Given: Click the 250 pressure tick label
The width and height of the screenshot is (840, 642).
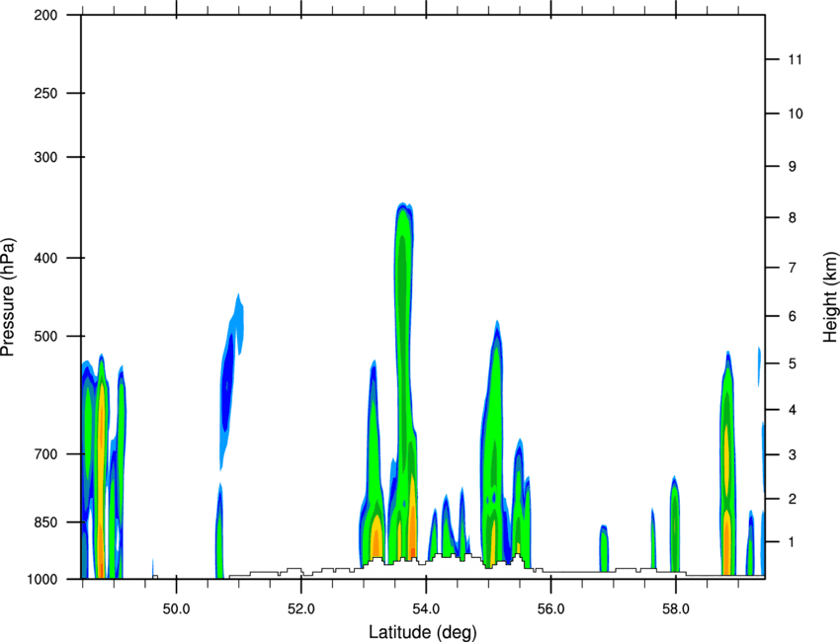Looking at the screenshot, I should [45, 93].
